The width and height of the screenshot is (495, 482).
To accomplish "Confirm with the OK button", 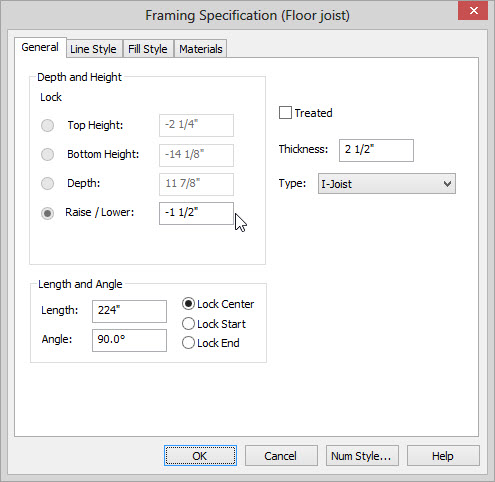I will (x=200, y=455).
